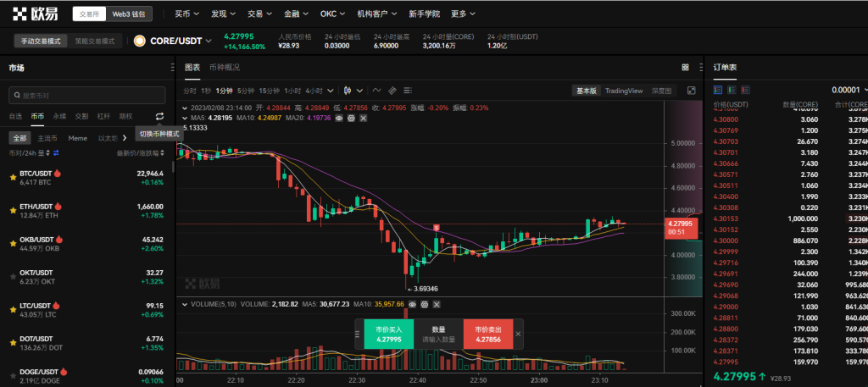Open the 币种概况 tab
Screen dimensions: 868x387
224,68
